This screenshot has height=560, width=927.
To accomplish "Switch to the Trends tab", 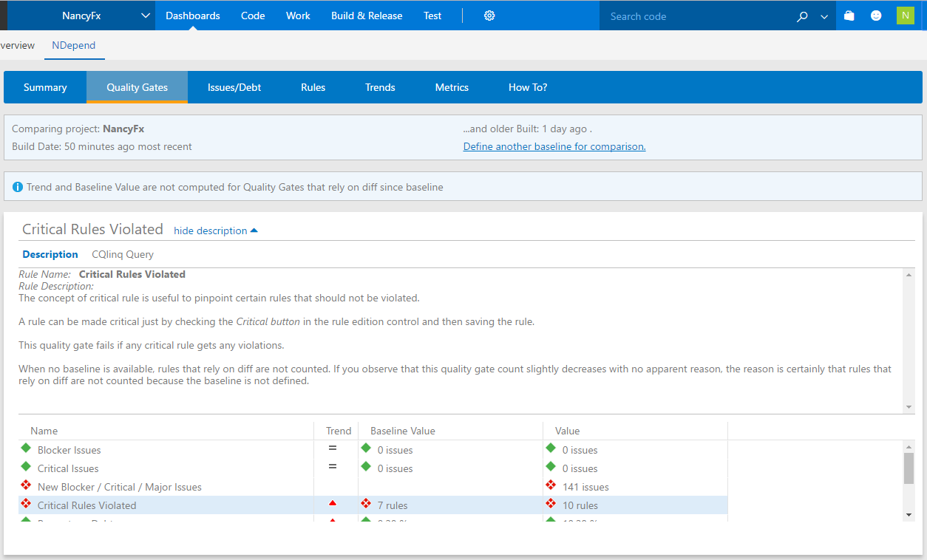I will pyautogui.click(x=379, y=86).
